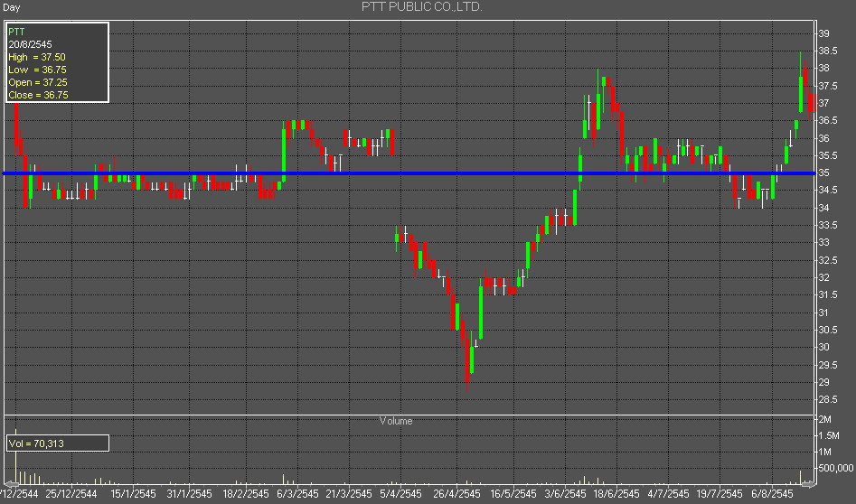Click the '6/3/2545' date label
This screenshot has width=856, height=504.
tap(297, 494)
